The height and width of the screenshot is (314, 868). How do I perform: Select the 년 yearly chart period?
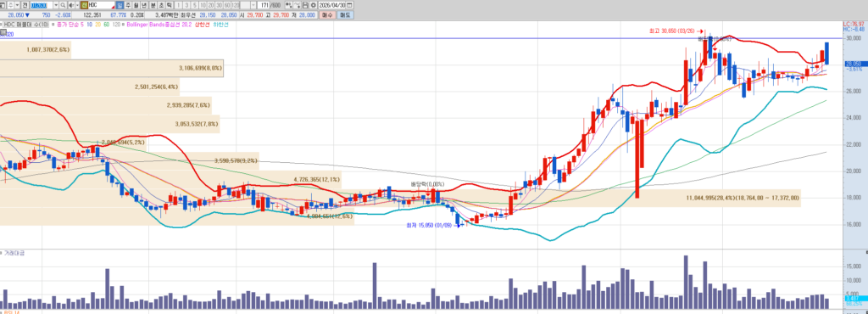coord(144,5)
